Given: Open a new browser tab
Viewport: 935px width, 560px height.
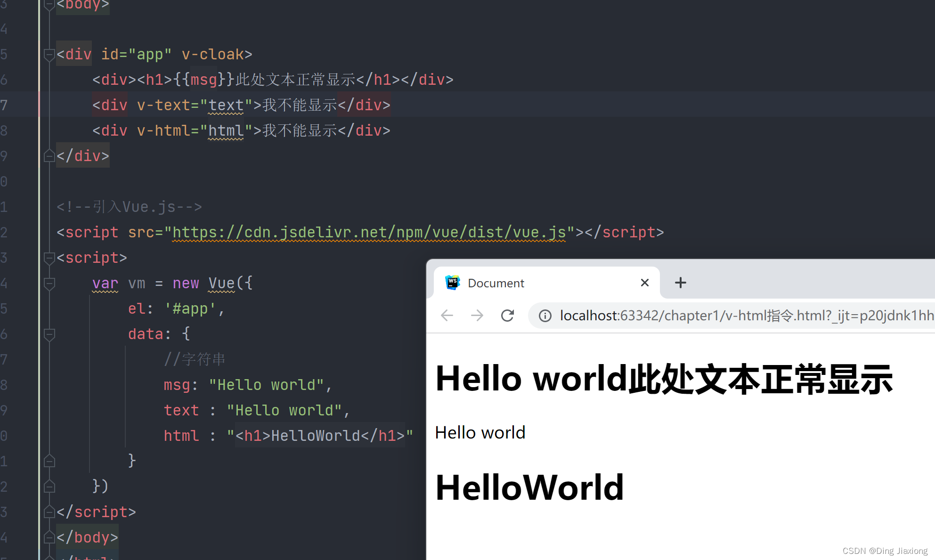Looking at the screenshot, I should (680, 283).
